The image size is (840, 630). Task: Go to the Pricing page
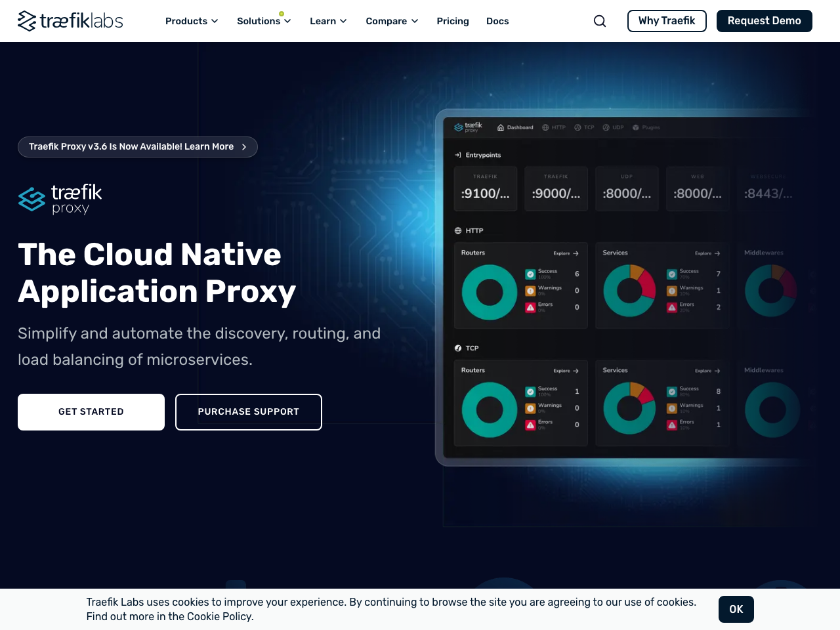coord(452,20)
